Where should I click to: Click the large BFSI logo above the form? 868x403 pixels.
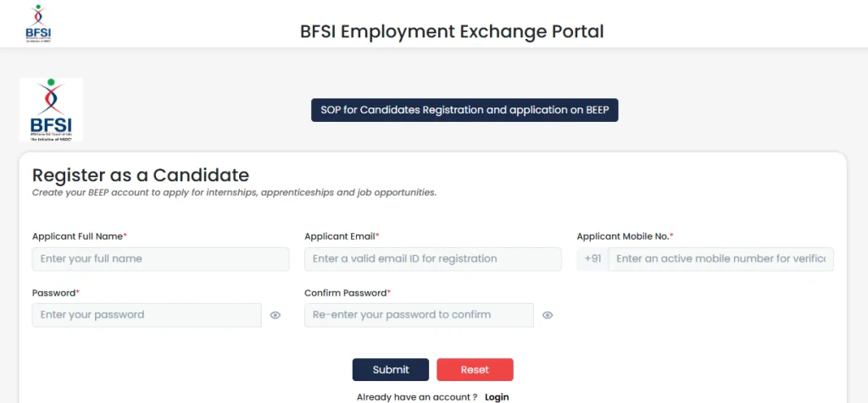(x=51, y=109)
